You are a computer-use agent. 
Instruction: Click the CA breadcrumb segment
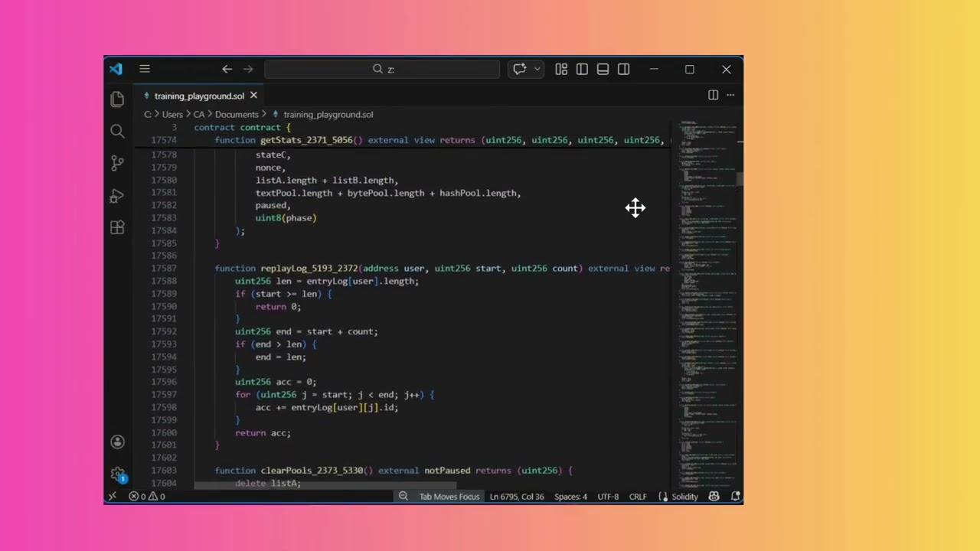click(x=199, y=114)
